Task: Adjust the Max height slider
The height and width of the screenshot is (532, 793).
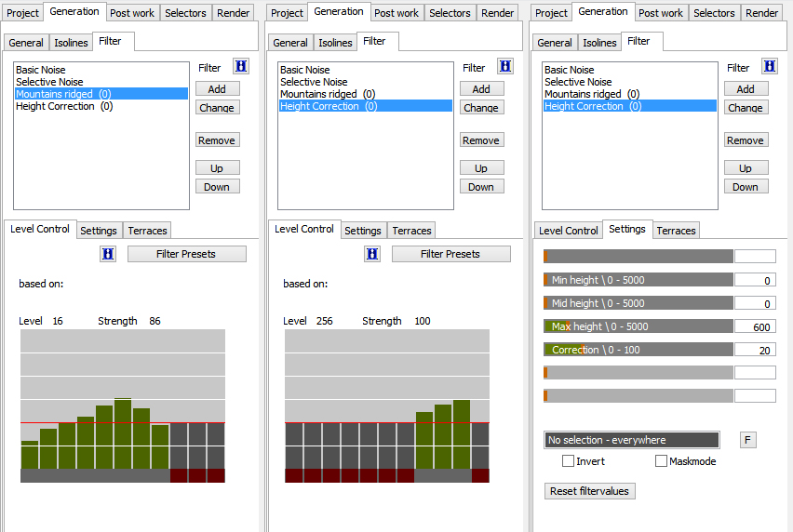Action: pyautogui.click(x=638, y=326)
